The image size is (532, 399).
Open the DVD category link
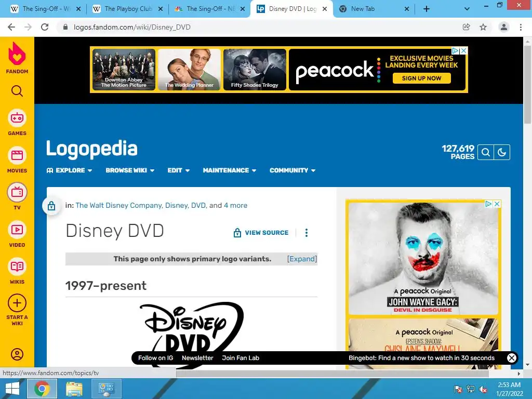(x=198, y=206)
